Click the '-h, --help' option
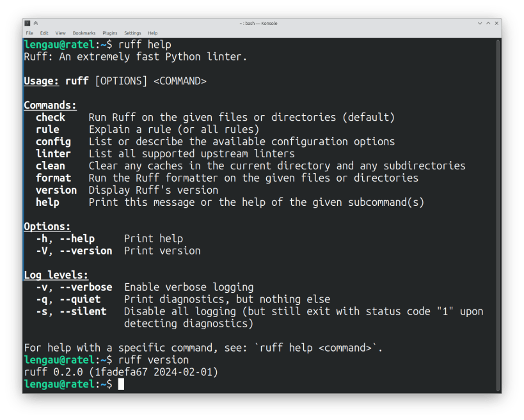The height and width of the screenshot is (420, 524). (65, 238)
